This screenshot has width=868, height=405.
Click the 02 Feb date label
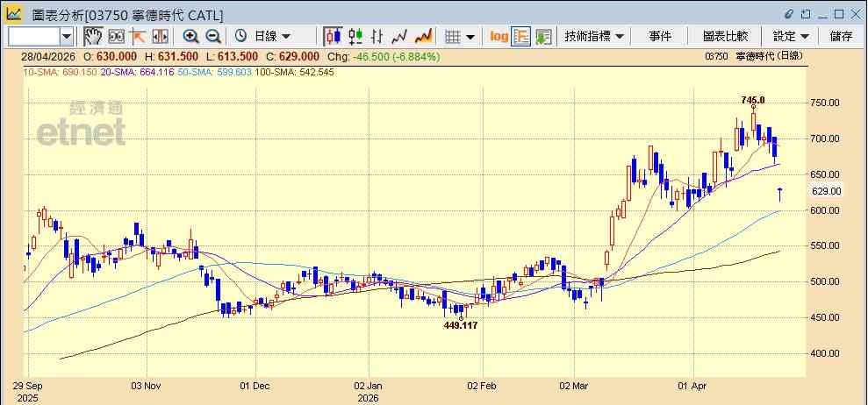pyautogui.click(x=484, y=385)
